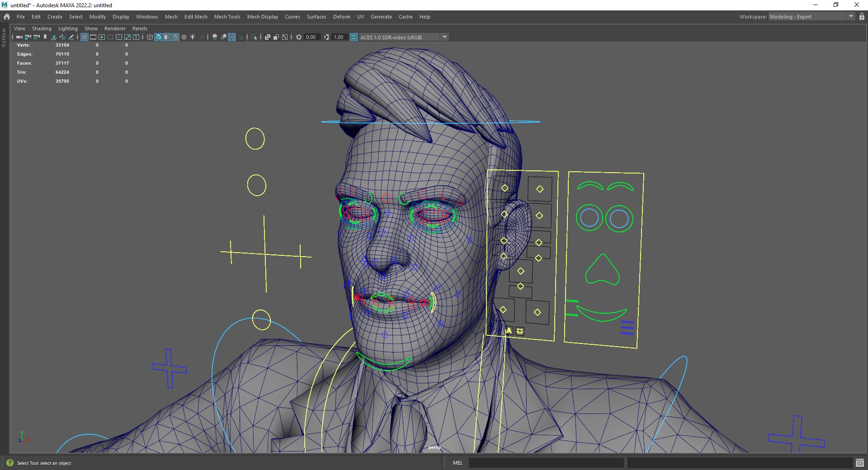This screenshot has height=470, width=868.
Task: Open the panel Renderer menu
Action: (x=115, y=28)
